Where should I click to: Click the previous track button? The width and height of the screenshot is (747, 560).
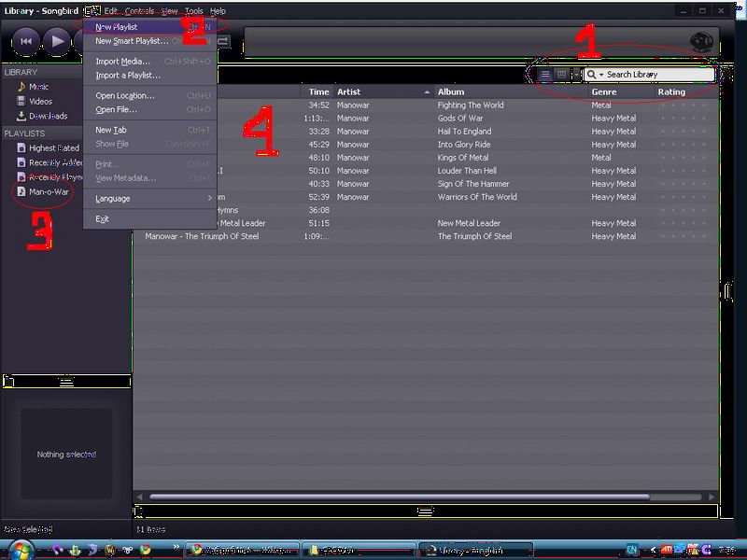pos(25,40)
